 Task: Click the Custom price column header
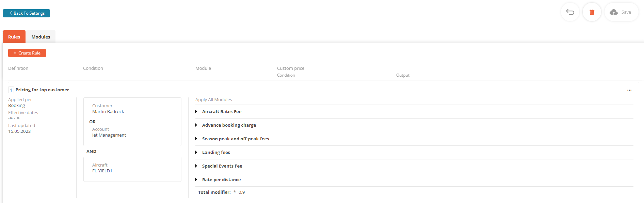coord(291,68)
